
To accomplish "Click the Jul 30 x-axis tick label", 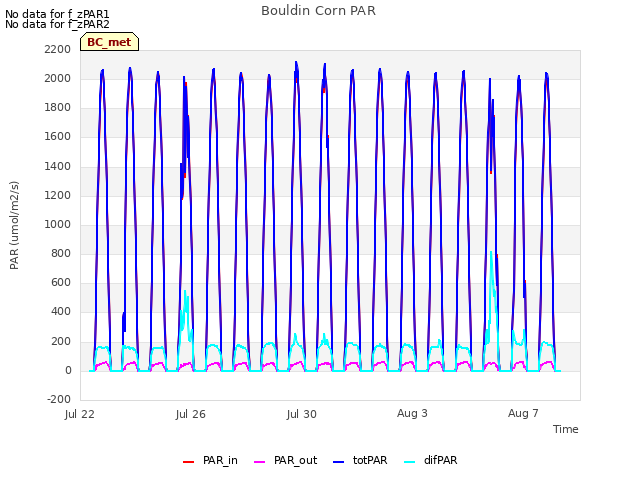I will click(302, 414).
